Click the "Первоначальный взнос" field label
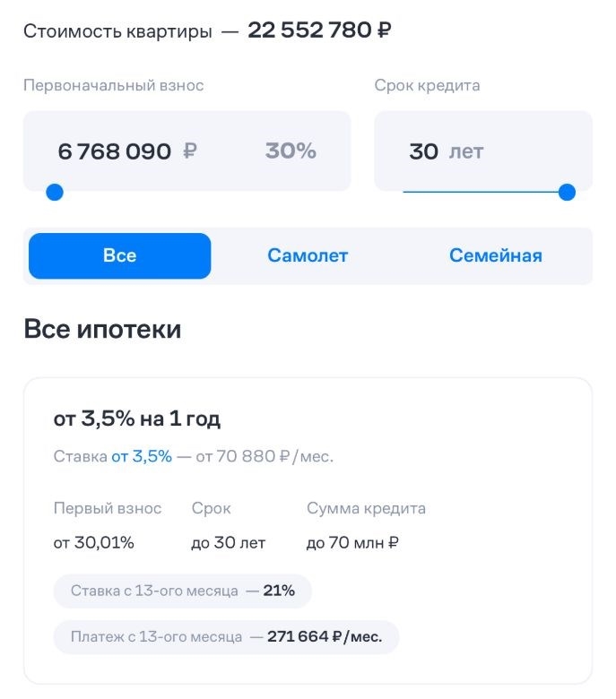 click(x=113, y=86)
